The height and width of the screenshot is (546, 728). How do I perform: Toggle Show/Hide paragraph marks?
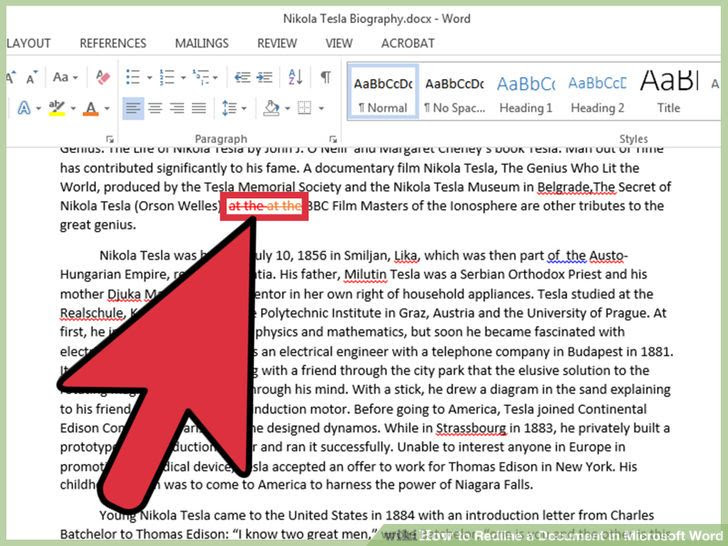pyautogui.click(x=326, y=77)
